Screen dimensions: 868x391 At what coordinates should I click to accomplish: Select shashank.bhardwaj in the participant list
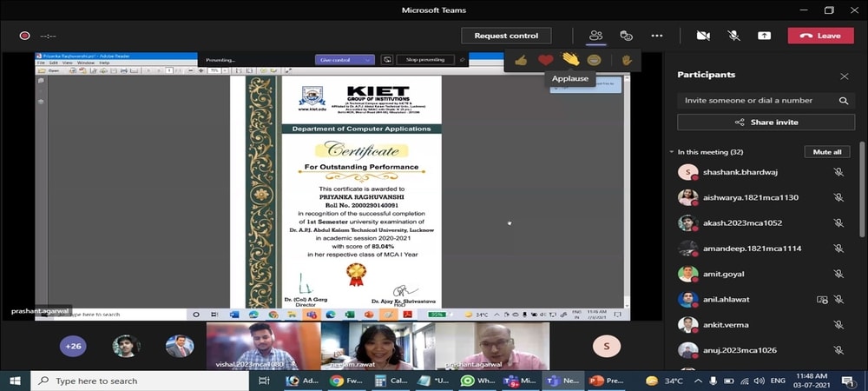click(727, 172)
